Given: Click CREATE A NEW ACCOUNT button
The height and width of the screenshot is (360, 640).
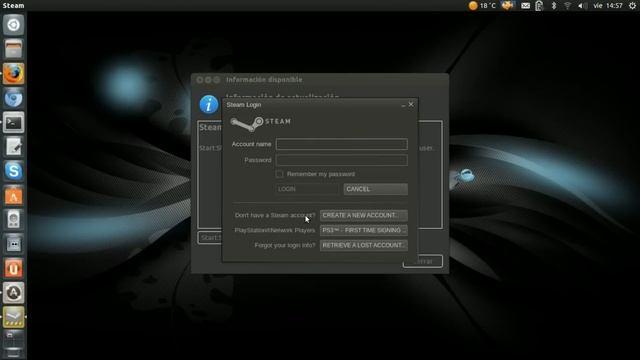Looking at the screenshot, I should tap(364, 215).
